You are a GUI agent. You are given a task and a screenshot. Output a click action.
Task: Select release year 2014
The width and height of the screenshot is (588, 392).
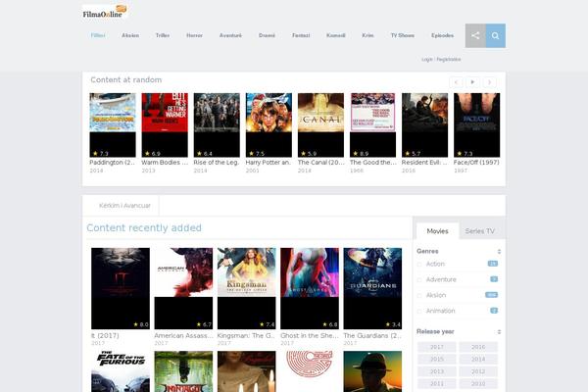[x=478, y=360]
